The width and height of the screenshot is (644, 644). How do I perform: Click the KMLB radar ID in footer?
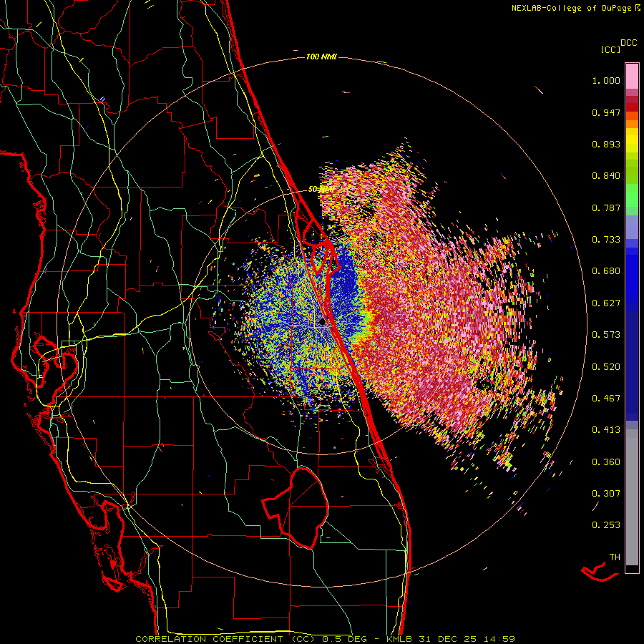pos(401,639)
